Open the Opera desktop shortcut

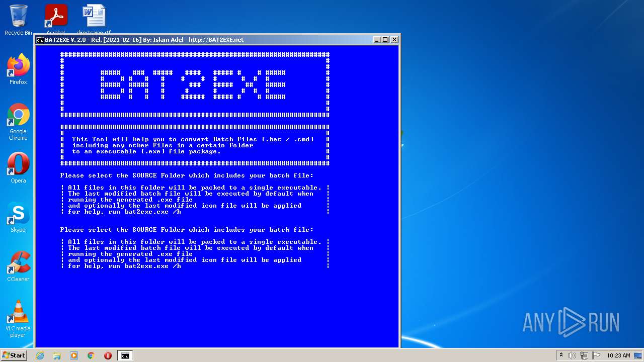(x=18, y=168)
